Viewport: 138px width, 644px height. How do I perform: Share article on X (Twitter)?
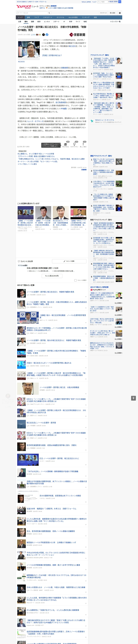point(44,35)
